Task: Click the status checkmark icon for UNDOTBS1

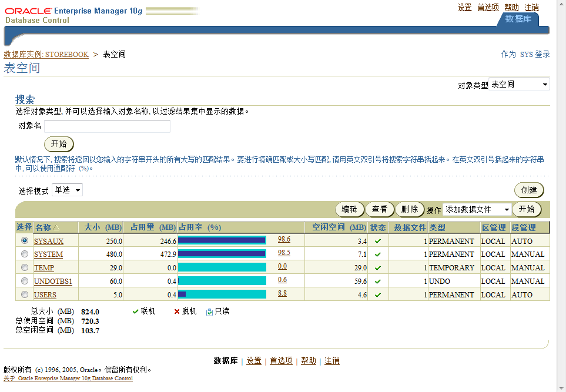Action: (x=379, y=281)
